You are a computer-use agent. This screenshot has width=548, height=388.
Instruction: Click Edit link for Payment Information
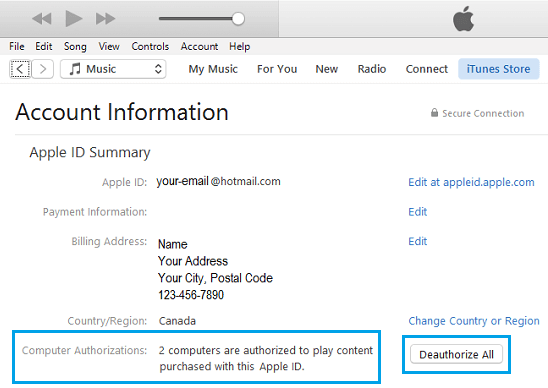[x=418, y=212]
